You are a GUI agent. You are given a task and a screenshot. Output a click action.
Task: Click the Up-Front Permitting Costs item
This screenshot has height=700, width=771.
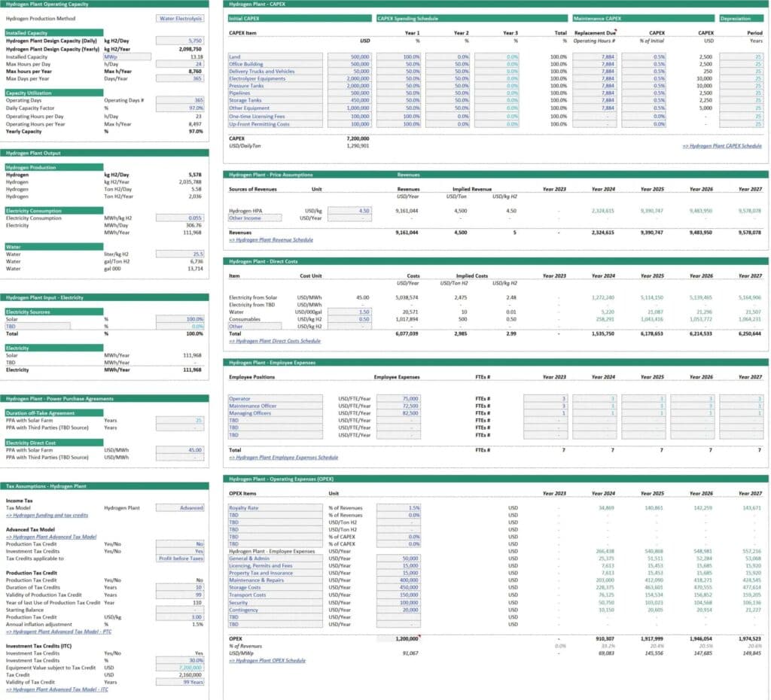click(x=276, y=124)
